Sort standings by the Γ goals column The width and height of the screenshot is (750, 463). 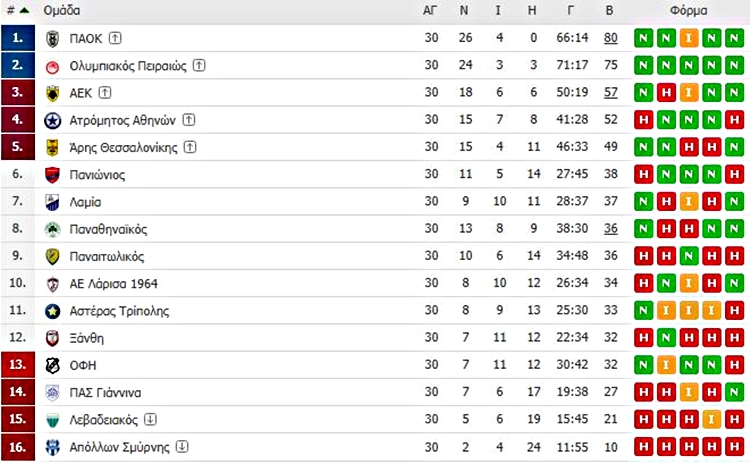570,10
